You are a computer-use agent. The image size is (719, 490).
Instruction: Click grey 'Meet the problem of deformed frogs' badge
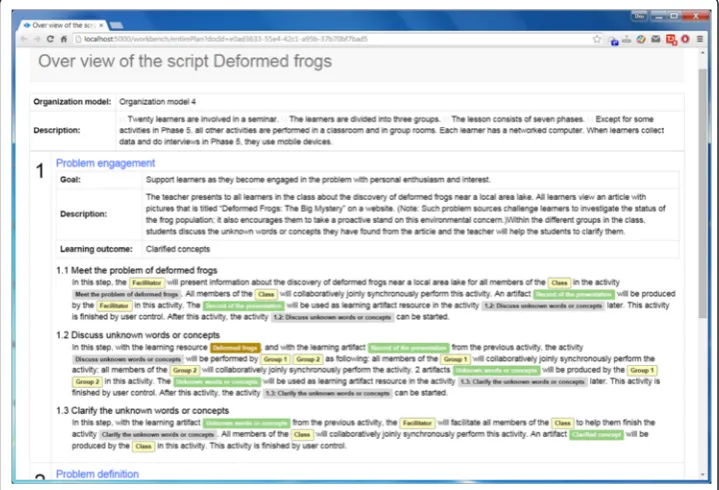pos(127,294)
